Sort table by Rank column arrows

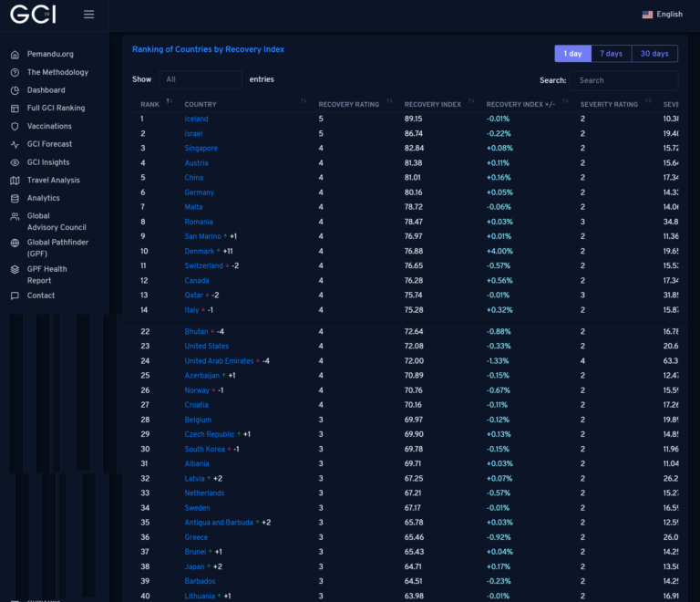click(169, 103)
